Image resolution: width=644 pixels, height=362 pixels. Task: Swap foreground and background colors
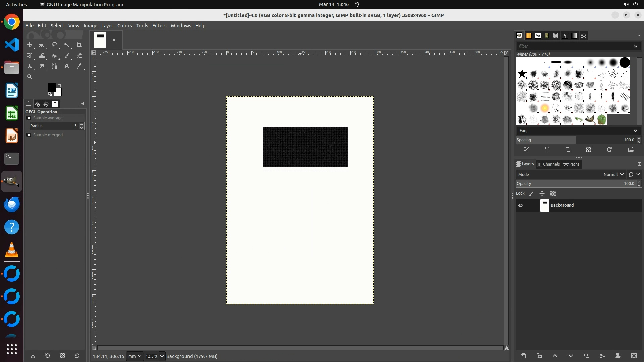[x=60, y=85]
